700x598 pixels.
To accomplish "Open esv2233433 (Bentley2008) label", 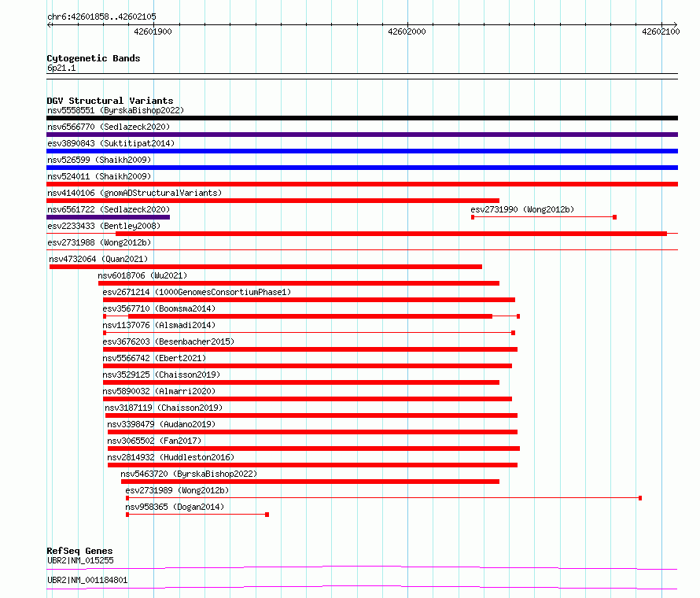I will [104, 226].
